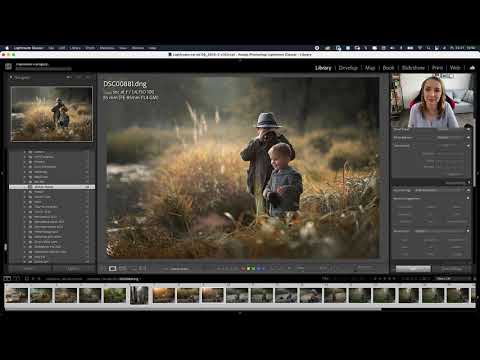Apply the red color label
Screen dimensions: 480x360
coord(243,268)
